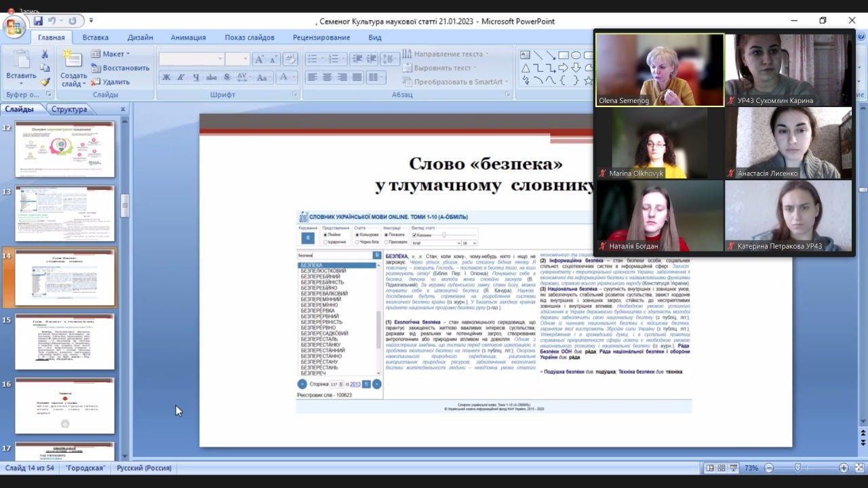Switch to the Структура pane tab
Screen dimensions: 868x488
tap(69, 109)
